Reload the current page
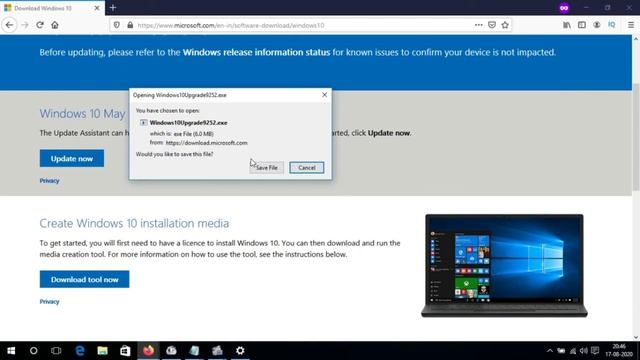The image size is (640, 360). click(x=40, y=25)
